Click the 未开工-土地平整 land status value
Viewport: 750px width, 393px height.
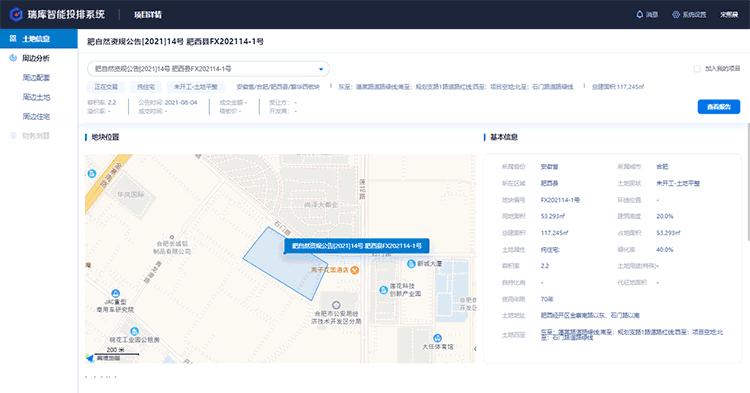pyautogui.click(x=678, y=184)
